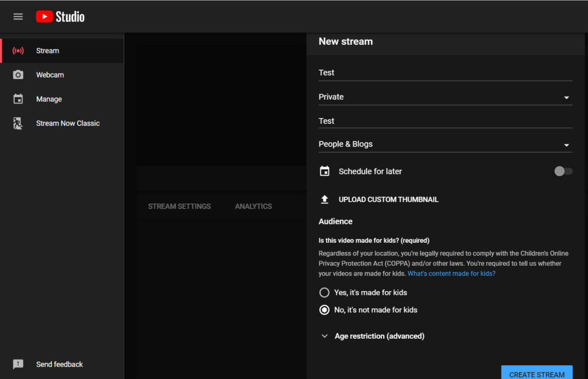Select "No, it's not made for kids"
The height and width of the screenshot is (379, 588).
tap(324, 310)
